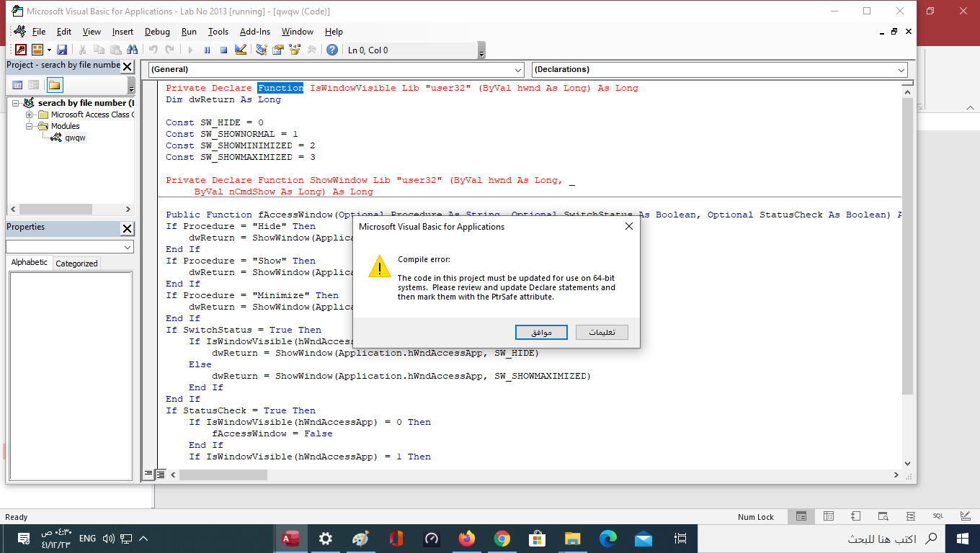
Task: Open Google Chrome from the taskbar
Action: (x=502, y=539)
